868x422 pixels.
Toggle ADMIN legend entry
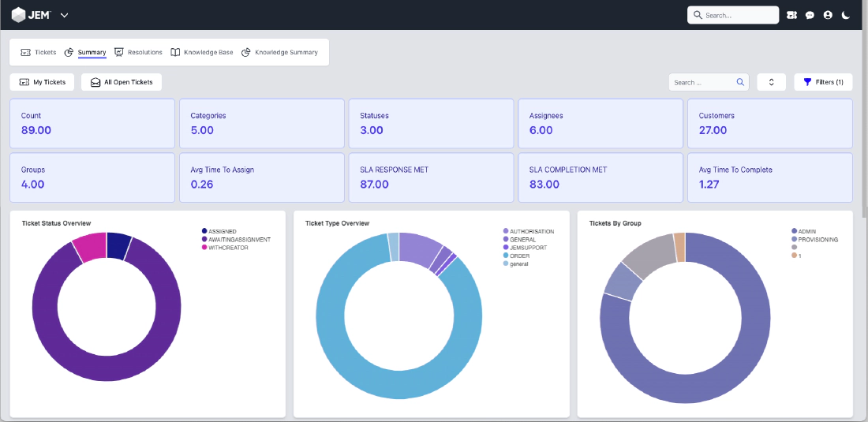point(804,231)
